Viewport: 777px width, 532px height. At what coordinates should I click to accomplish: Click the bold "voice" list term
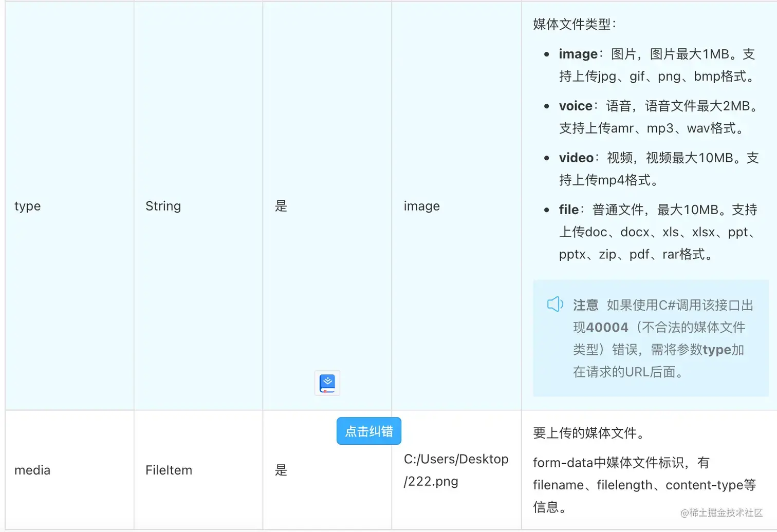point(576,106)
